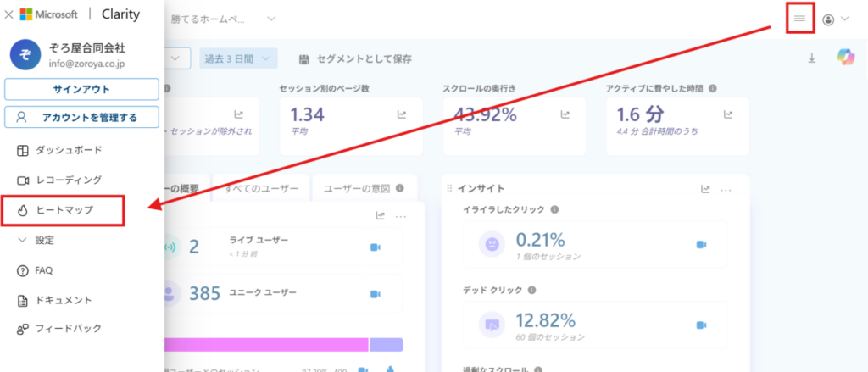Open recordings for dead clicks (デッド クリック)
The width and height of the screenshot is (868, 372).
click(701, 325)
